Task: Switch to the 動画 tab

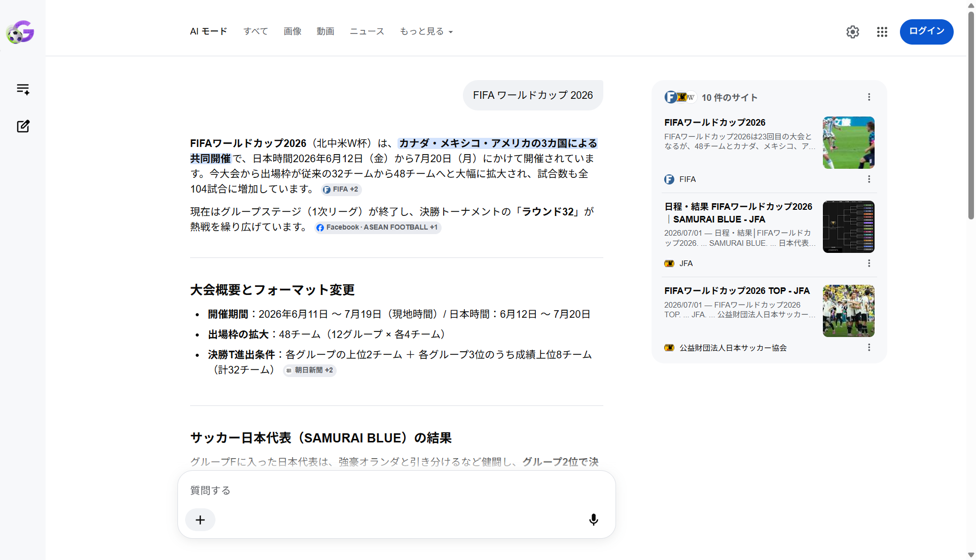Action: pos(326,31)
